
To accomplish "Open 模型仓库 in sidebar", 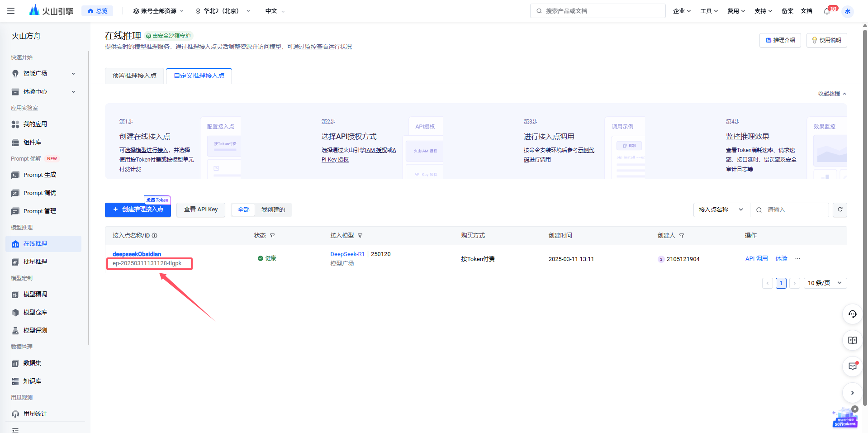I will (43, 312).
